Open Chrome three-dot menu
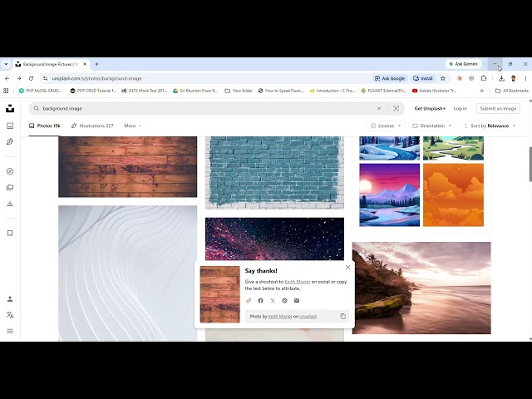The image size is (532, 399). (525, 78)
